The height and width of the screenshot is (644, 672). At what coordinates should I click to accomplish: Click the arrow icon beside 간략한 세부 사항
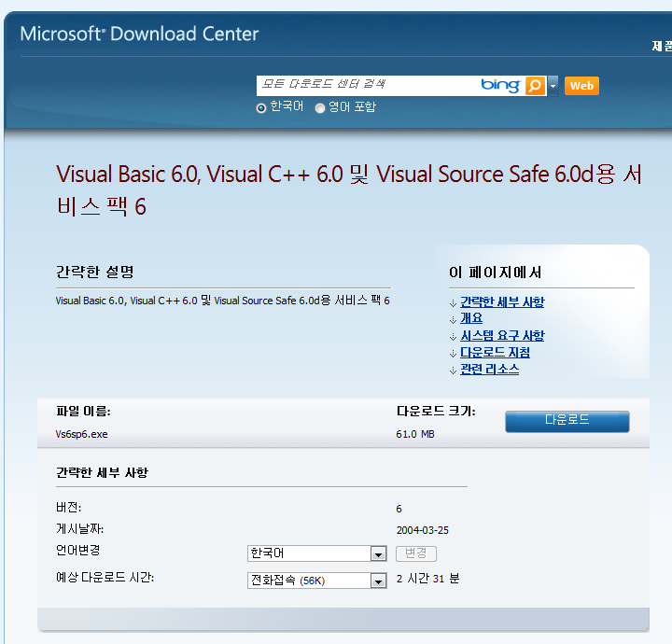453,303
